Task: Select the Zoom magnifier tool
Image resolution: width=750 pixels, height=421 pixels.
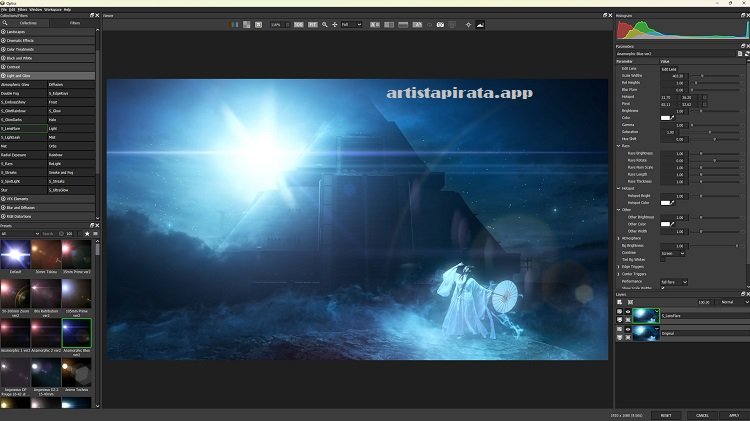Action: [x=325, y=24]
